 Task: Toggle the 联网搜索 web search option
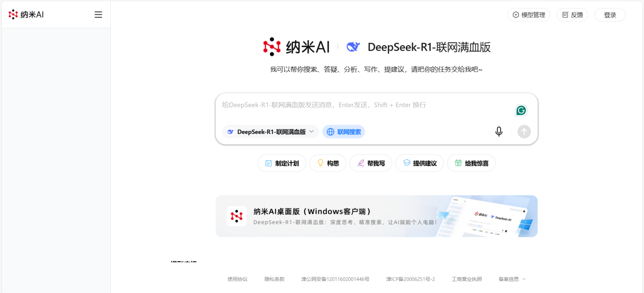343,131
